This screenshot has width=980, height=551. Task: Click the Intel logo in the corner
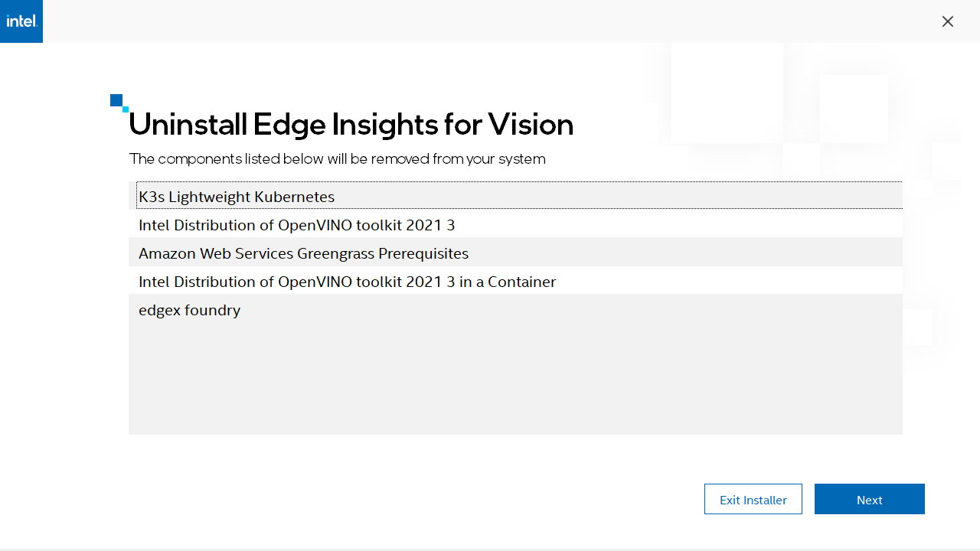(21, 21)
